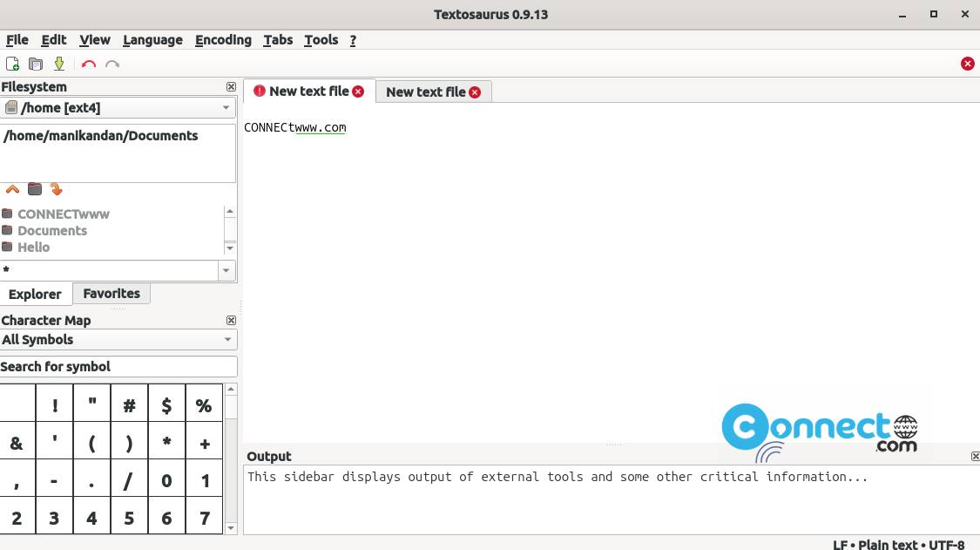The image size is (980, 550).
Task: Insert the # symbol
Action: pos(130,404)
